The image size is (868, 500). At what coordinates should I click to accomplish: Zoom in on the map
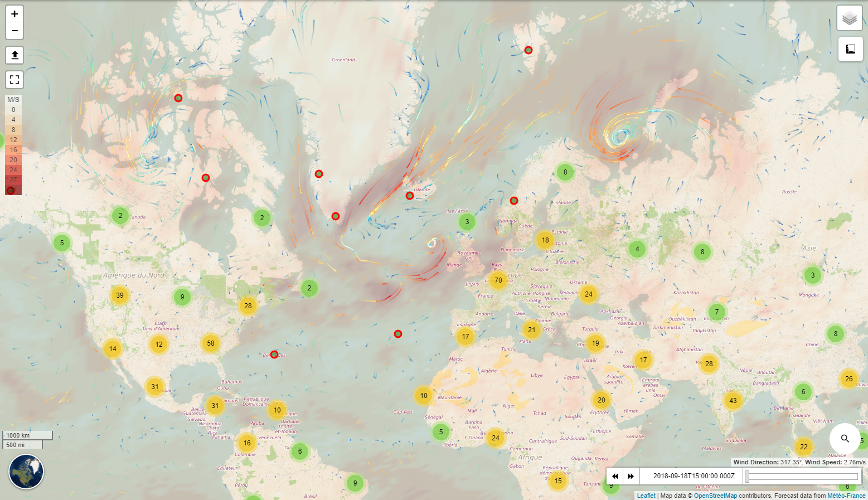(x=14, y=14)
